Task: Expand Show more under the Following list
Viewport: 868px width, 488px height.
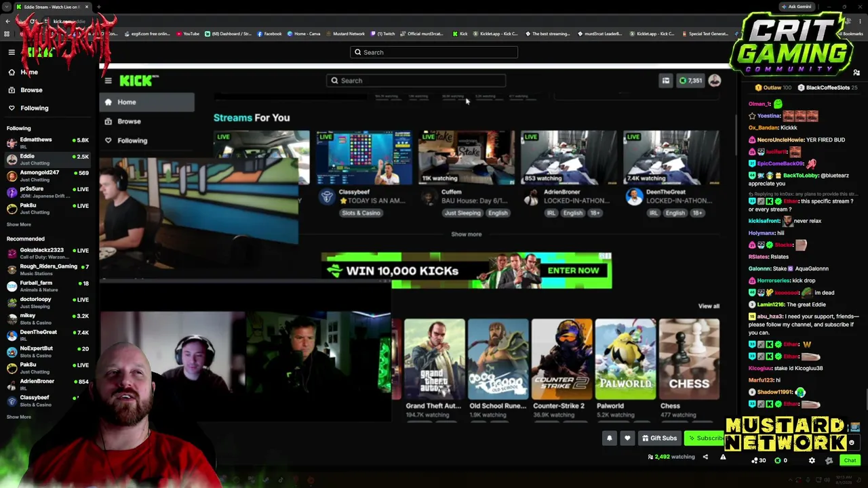Action: click(19, 224)
